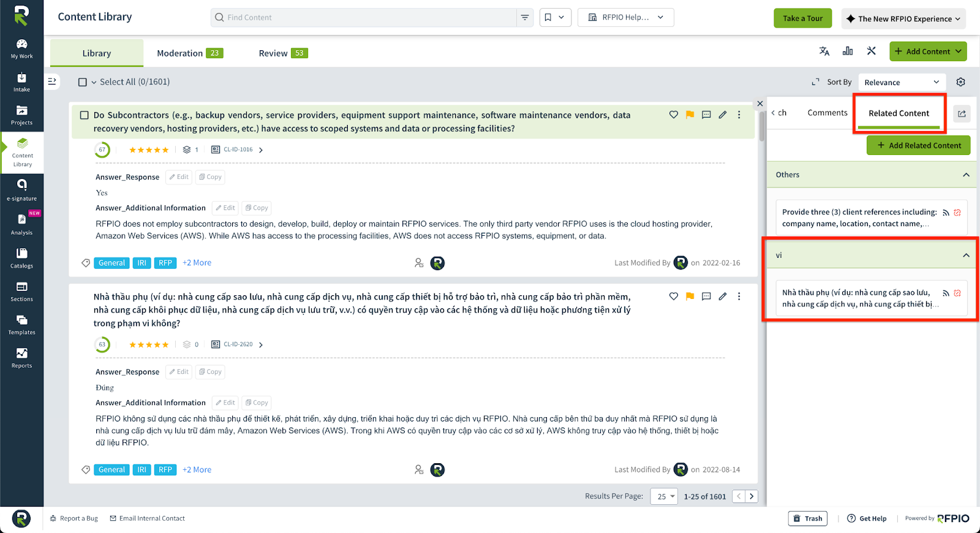Open search filter options icon
Image resolution: width=980 pixels, height=533 pixels.
point(525,17)
